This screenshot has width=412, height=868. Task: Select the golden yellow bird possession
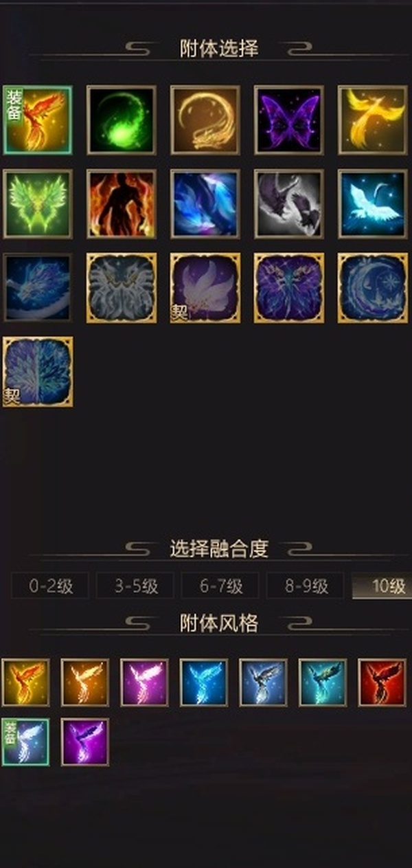click(373, 120)
